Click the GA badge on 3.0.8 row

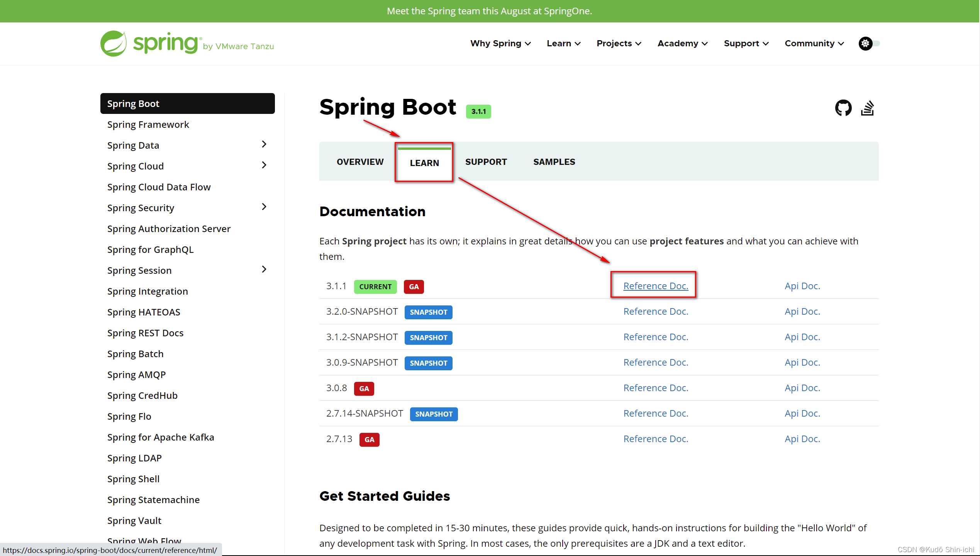pyautogui.click(x=364, y=388)
